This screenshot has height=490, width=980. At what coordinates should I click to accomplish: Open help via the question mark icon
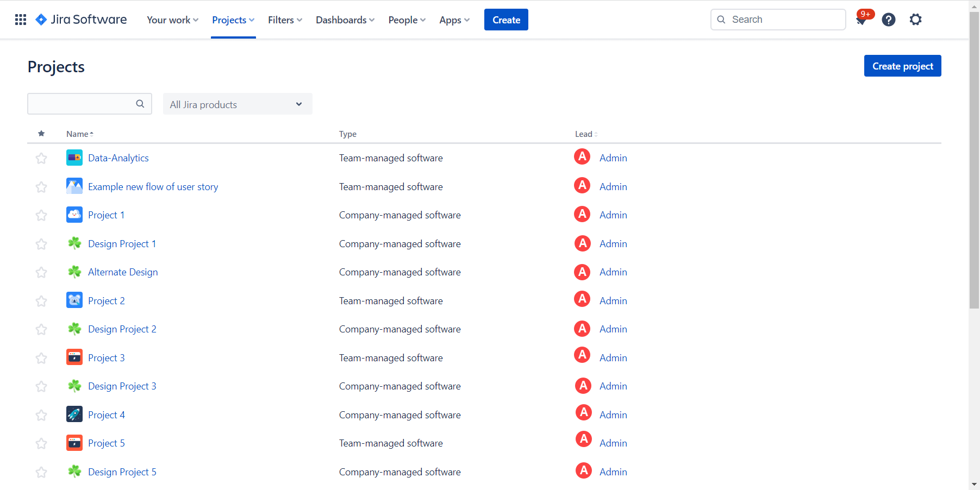[x=889, y=20]
